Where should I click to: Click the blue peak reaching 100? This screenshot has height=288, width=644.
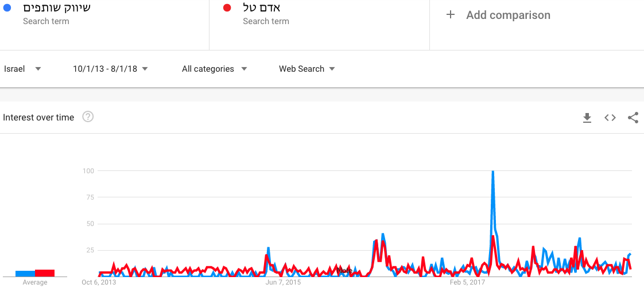(x=492, y=172)
